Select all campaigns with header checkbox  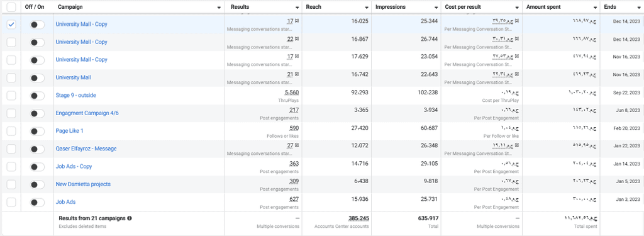pyautogui.click(x=11, y=7)
